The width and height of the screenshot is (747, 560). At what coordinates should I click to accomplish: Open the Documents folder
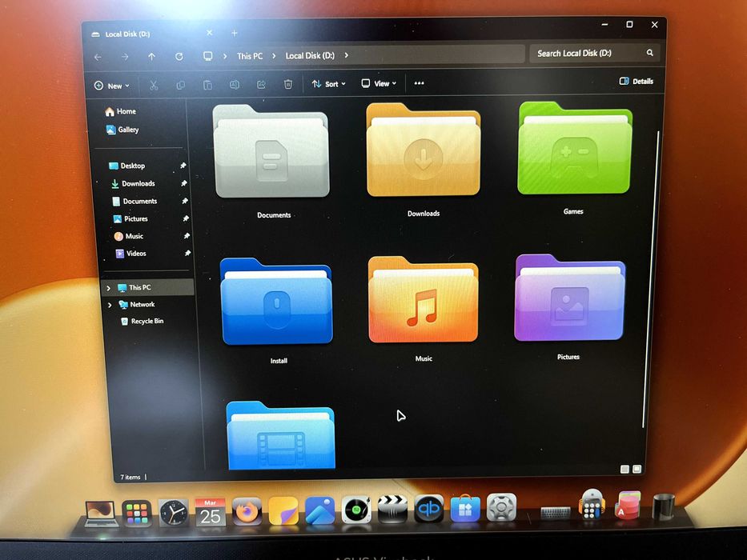pos(271,151)
